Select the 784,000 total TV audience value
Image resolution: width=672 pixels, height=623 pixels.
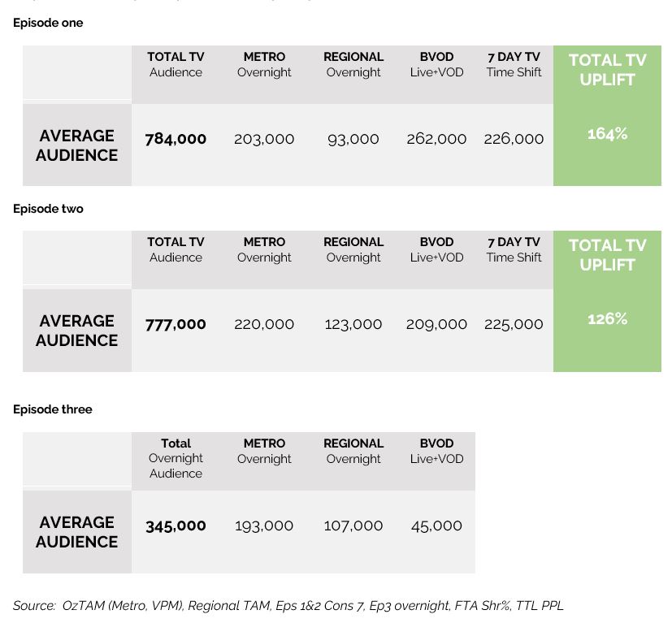coord(176,139)
